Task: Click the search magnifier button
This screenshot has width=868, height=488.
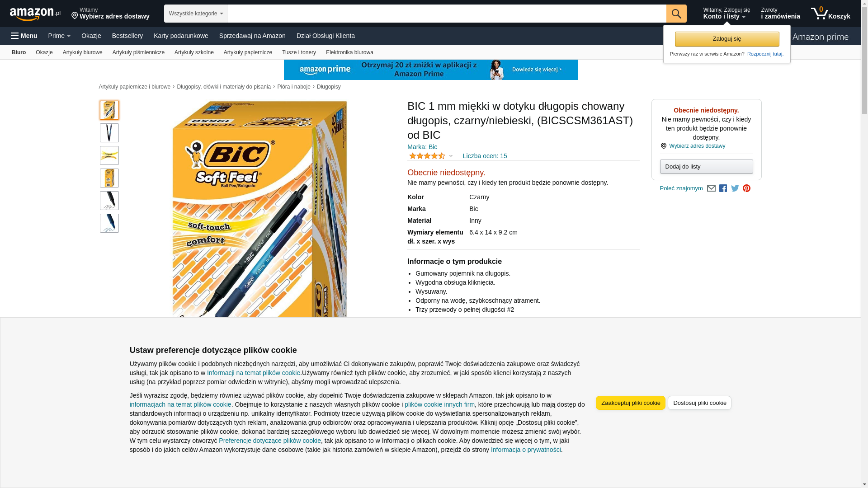Action: tap(676, 14)
